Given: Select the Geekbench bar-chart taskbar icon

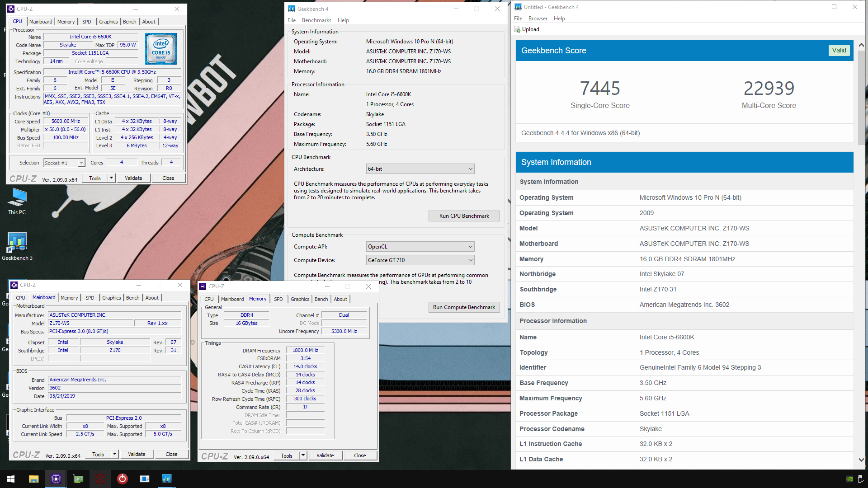Looking at the screenshot, I should (167, 479).
